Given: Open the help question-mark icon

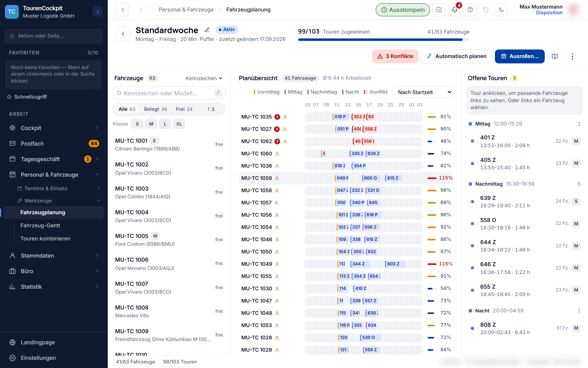Looking at the screenshot, I should tap(470, 10).
